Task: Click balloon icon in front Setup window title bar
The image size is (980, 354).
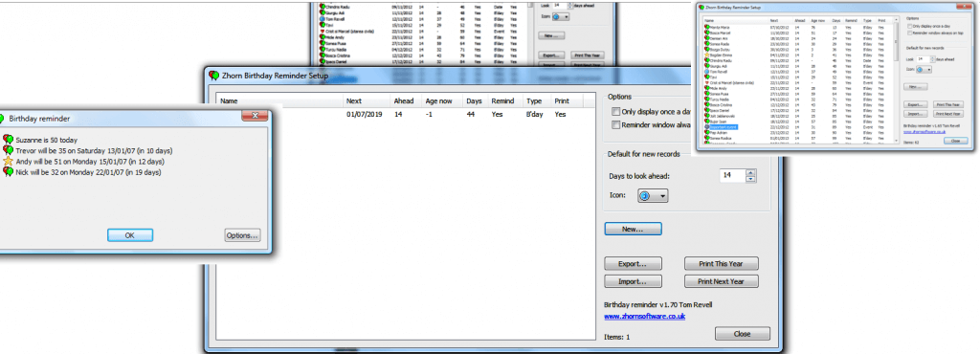Action: click(x=213, y=76)
